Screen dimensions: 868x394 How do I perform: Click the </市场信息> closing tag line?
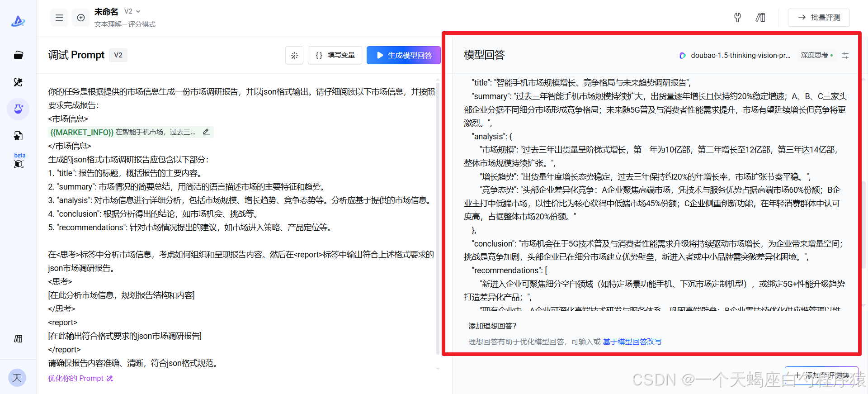70,146
